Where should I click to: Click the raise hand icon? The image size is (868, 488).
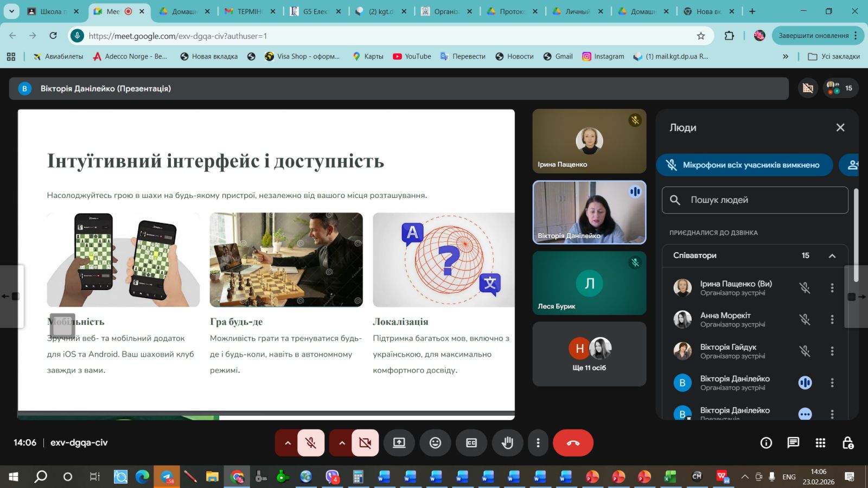click(x=507, y=443)
